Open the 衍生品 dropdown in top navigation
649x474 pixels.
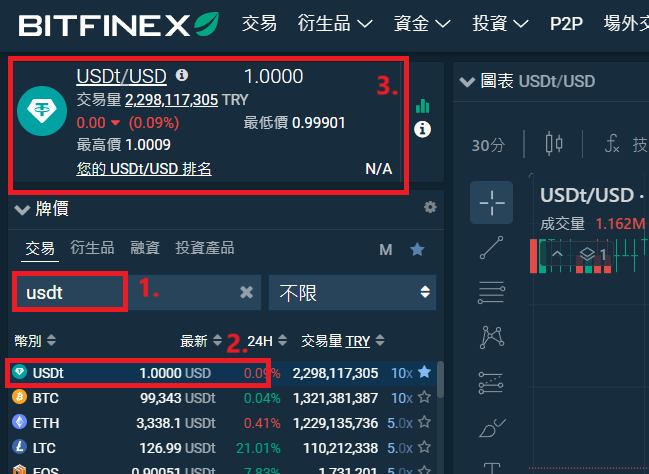click(335, 24)
